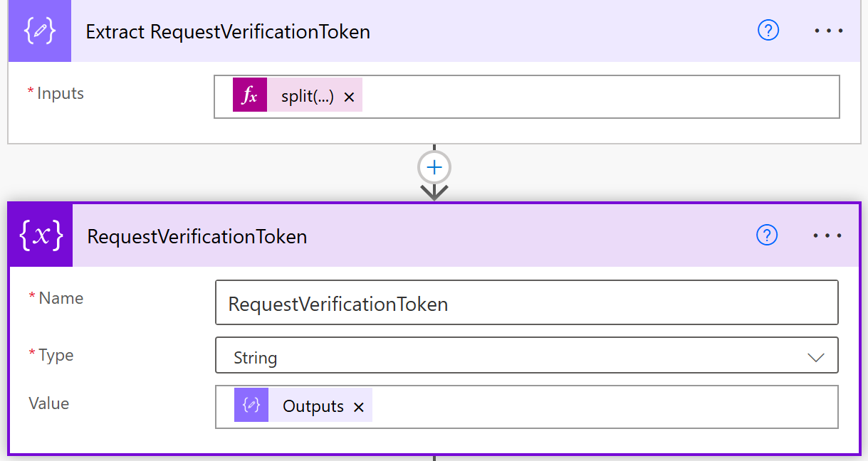Open the ellipsis menu of Extract RequestVerificationToken

click(828, 31)
